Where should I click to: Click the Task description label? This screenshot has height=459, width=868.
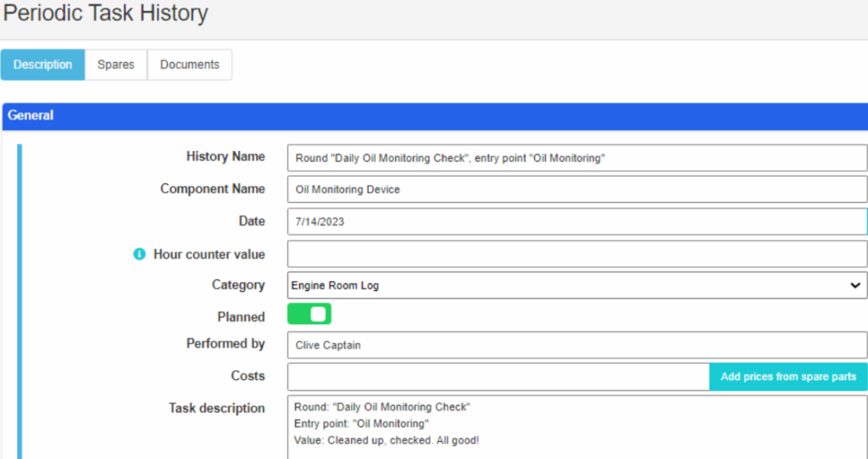(216, 409)
